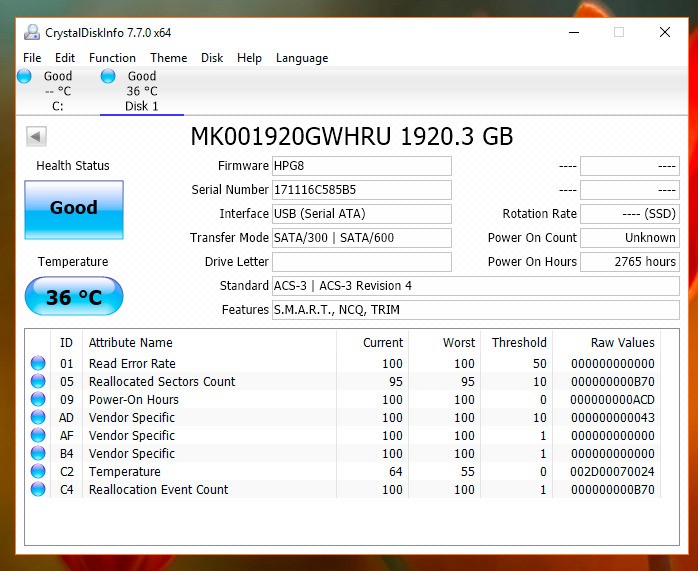Viewport: 698px width, 571px height.
Task: Expand the Theme menu
Action: pos(168,58)
